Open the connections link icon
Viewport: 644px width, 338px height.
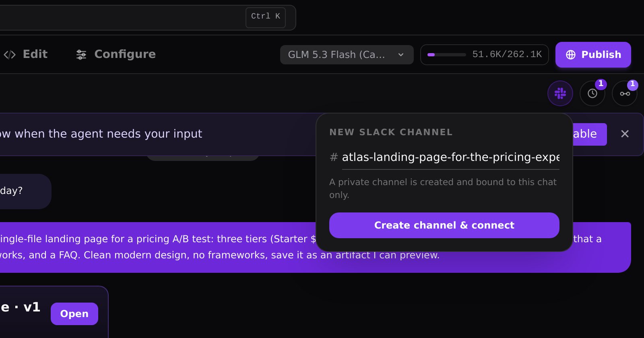(x=625, y=93)
